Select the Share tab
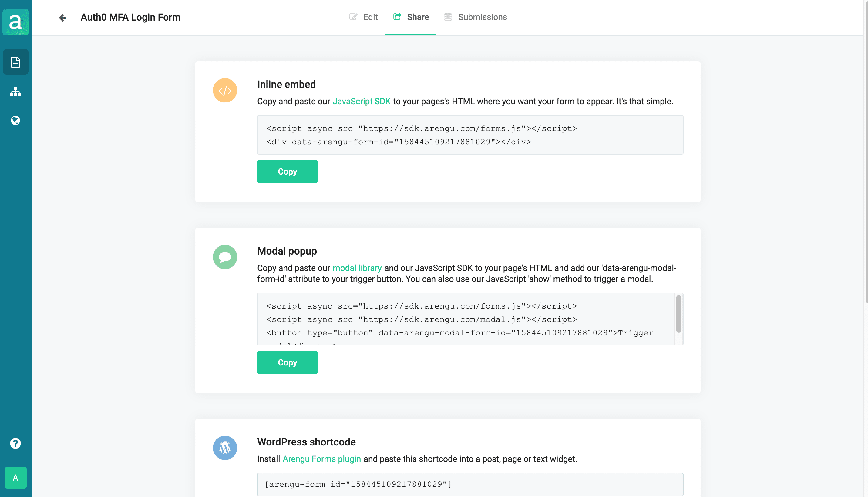Viewport: 868px width, 497px height. pyautogui.click(x=411, y=17)
